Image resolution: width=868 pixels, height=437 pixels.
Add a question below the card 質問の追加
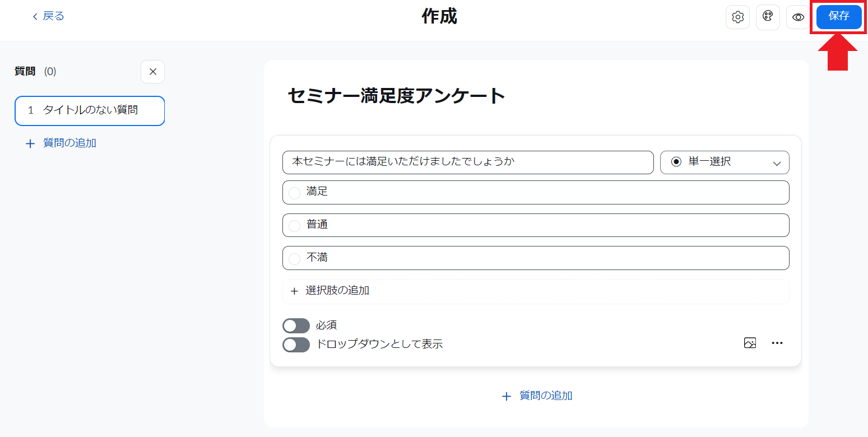(x=536, y=396)
